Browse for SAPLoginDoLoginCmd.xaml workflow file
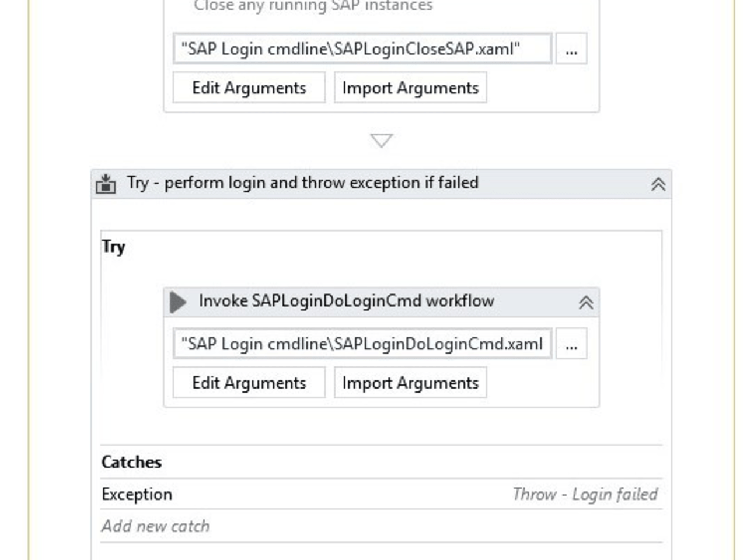The width and height of the screenshot is (747, 560). (x=571, y=344)
